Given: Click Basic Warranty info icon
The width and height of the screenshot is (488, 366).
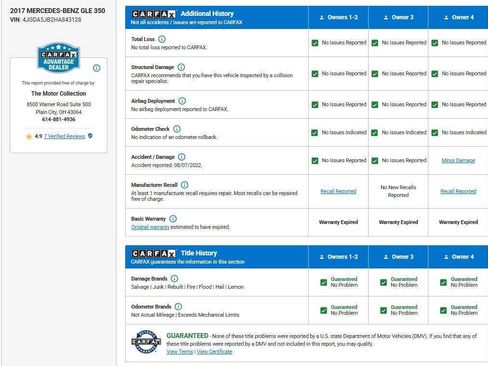Looking at the screenshot, I should (x=173, y=219).
